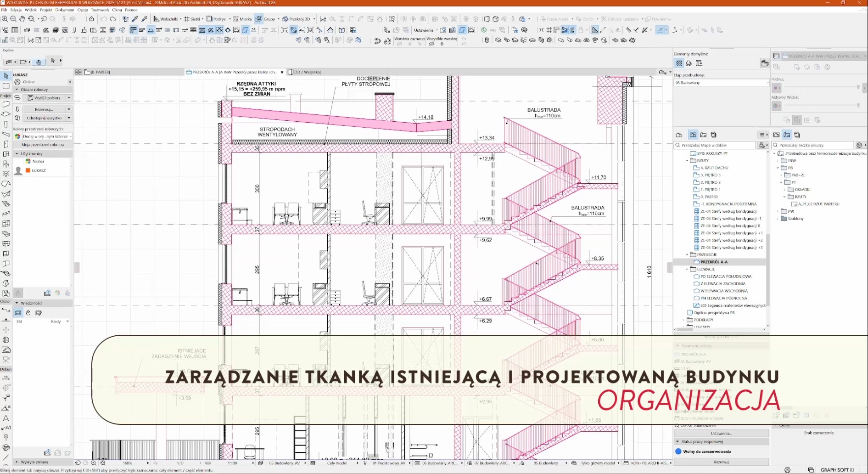Choose the Wall tool in toolbox
This screenshot has width=868, height=474.
(x=6, y=105)
